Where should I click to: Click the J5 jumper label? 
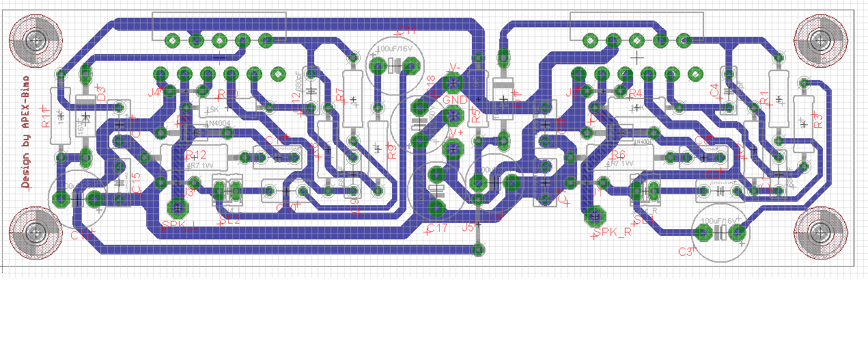pos(468,228)
